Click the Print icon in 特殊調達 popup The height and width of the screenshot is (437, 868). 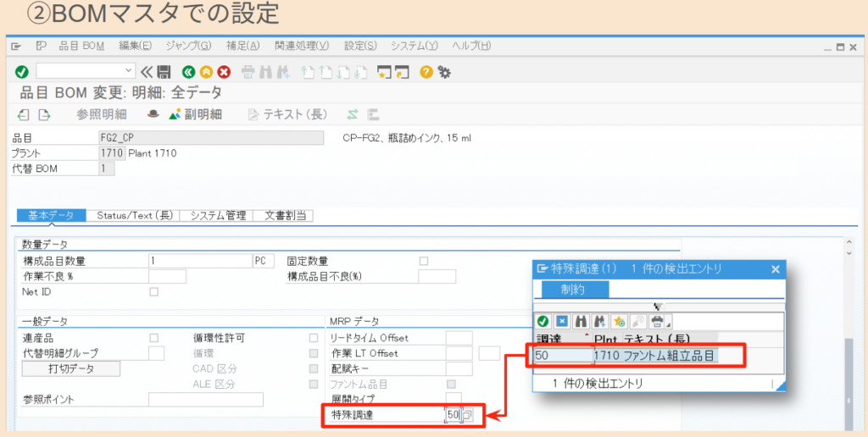tap(657, 321)
